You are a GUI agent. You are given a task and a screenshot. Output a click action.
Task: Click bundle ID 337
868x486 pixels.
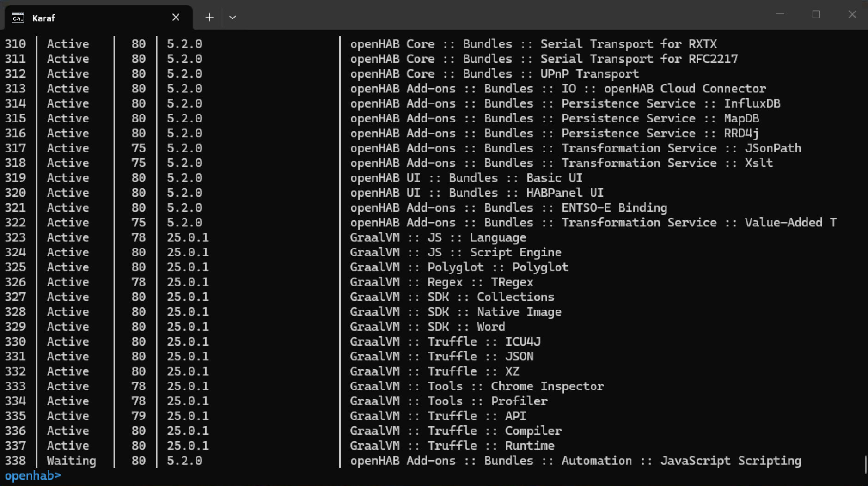15,445
